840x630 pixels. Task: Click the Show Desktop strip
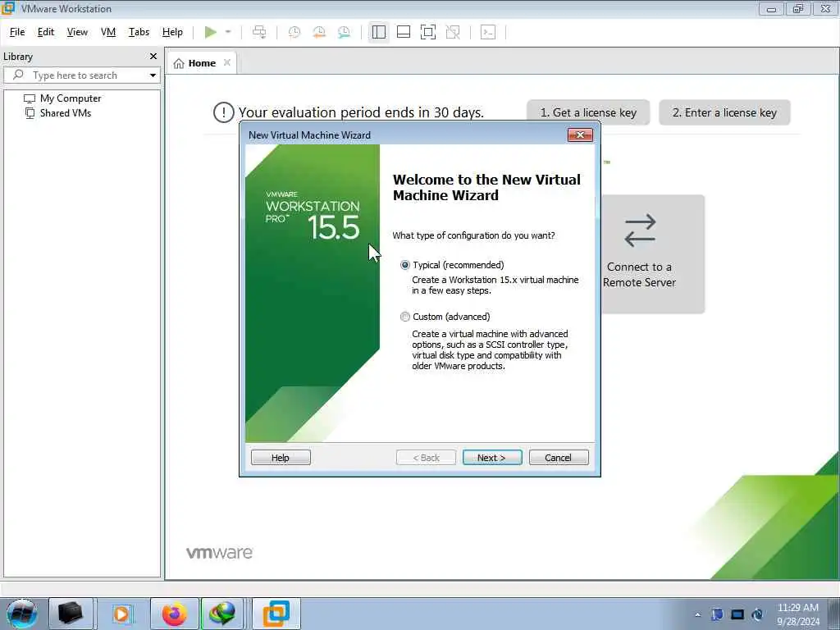[x=834, y=614]
